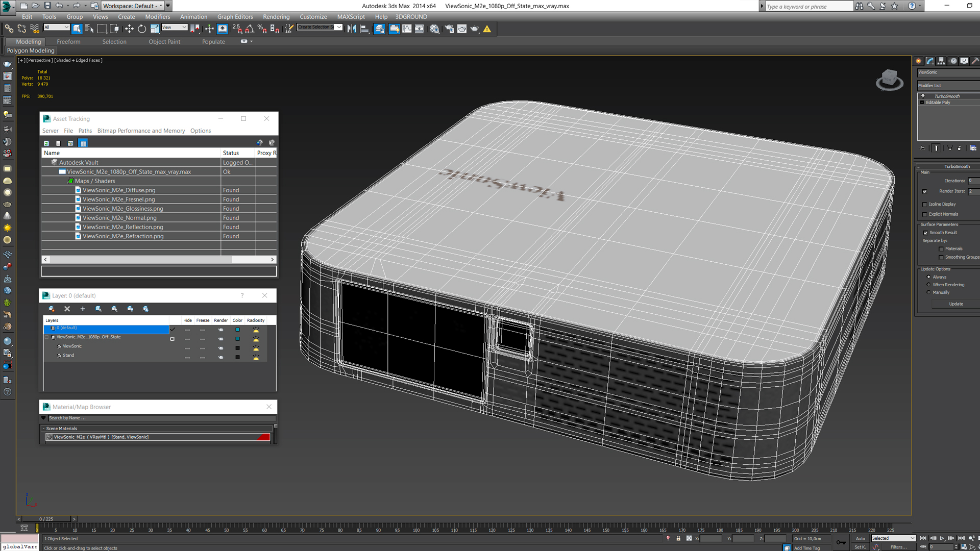This screenshot has width=980, height=551.
Task: Choose the Select and Rotate tool
Action: 142,29
